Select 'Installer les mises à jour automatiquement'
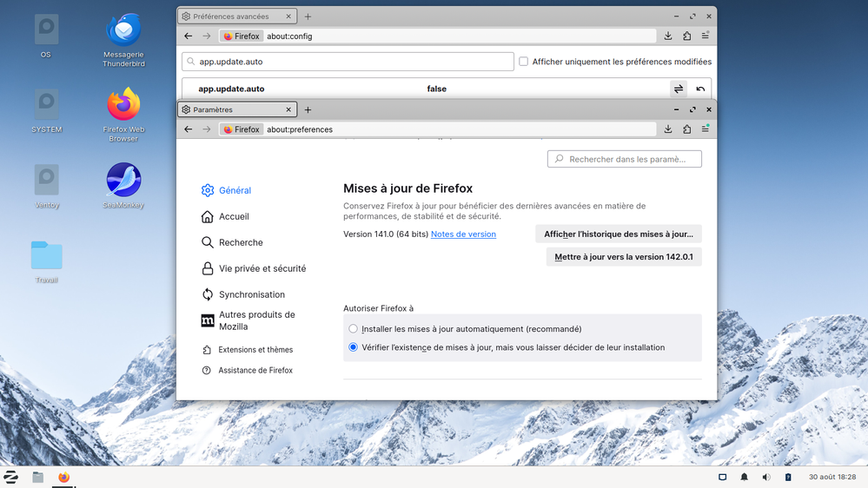Screen dimensions: 868x488 point(354,329)
